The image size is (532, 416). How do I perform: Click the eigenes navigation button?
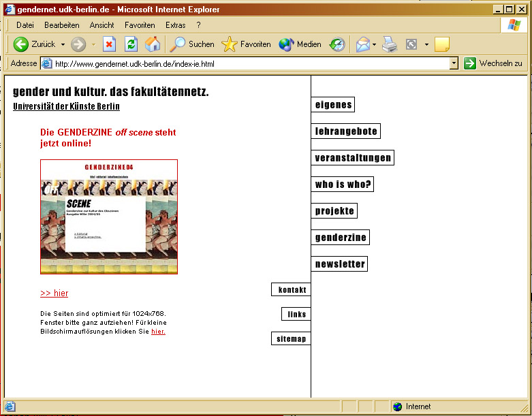333,104
